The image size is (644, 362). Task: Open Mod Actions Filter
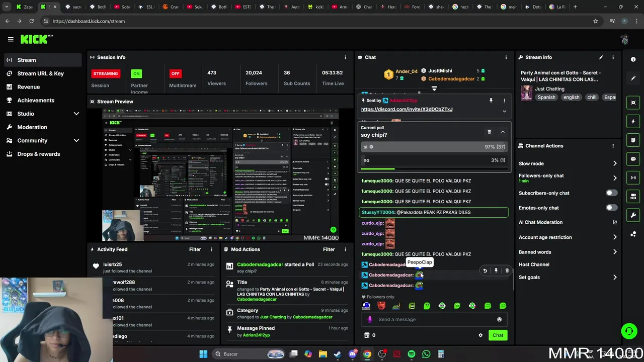tap(329, 249)
